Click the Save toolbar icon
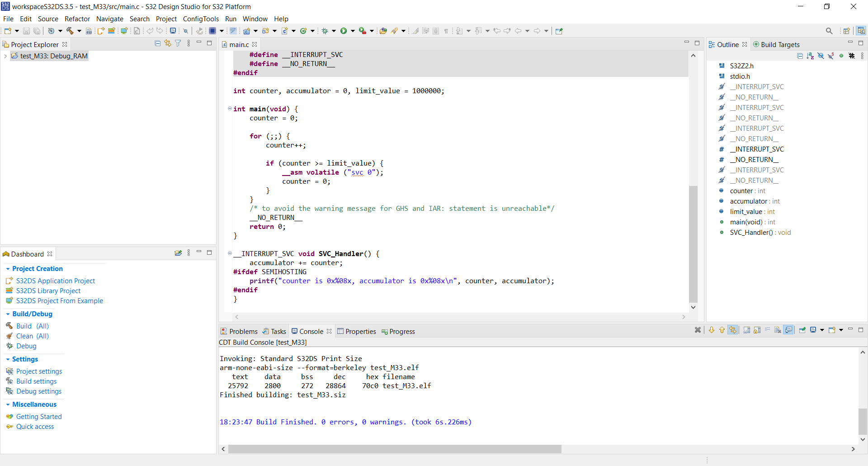Image resolution: width=868 pixels, height=466 pixels. 26,31
